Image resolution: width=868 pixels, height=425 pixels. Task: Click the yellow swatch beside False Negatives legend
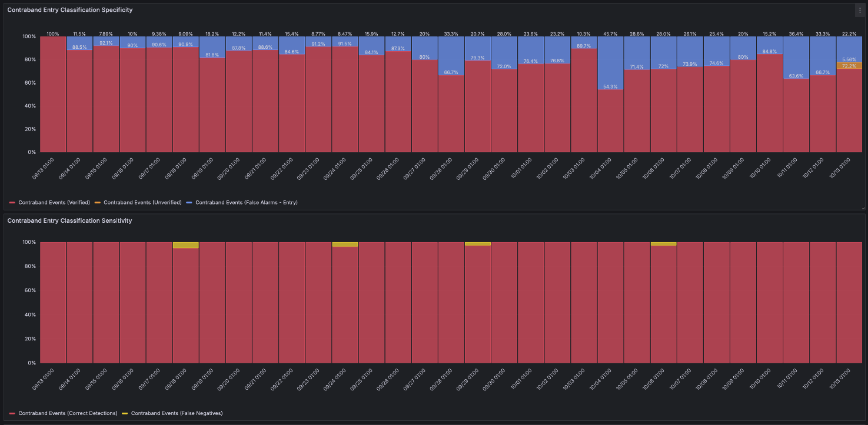(x=125, y=413)
